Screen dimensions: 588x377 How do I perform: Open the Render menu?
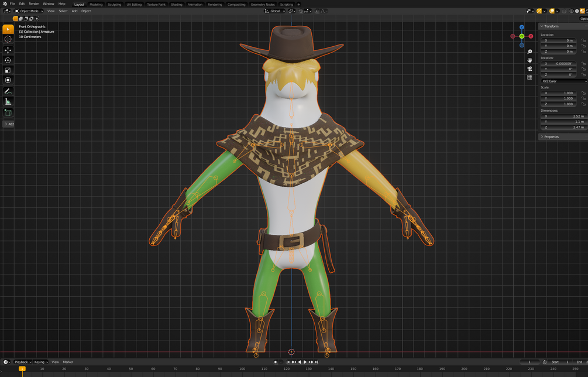34,4
